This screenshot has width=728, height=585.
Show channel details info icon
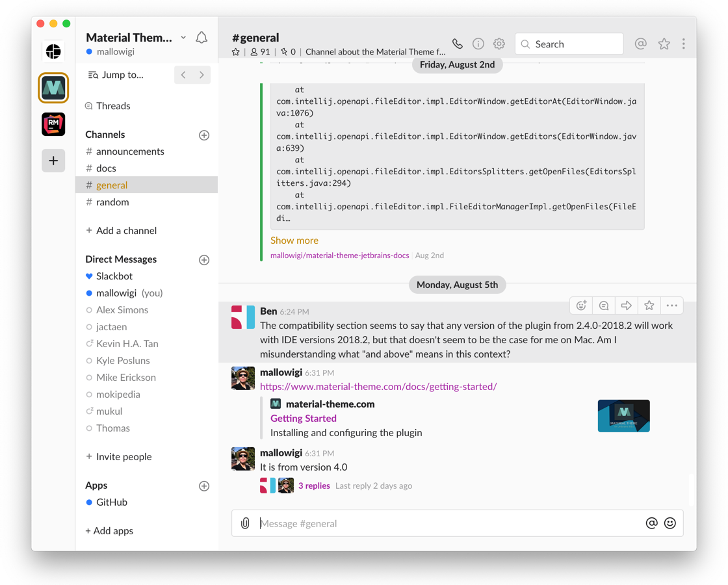point(478,44)
